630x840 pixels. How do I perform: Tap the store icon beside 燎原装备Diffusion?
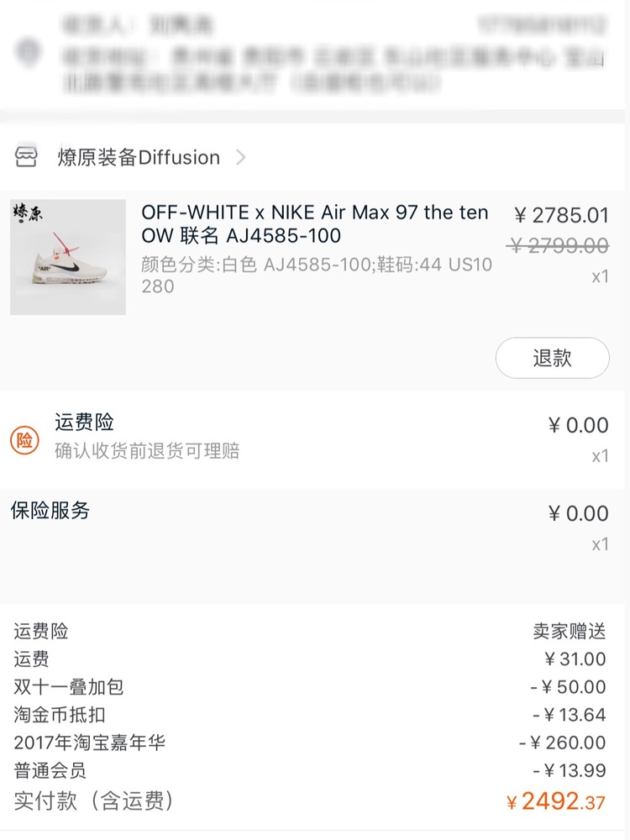point(26,157)
